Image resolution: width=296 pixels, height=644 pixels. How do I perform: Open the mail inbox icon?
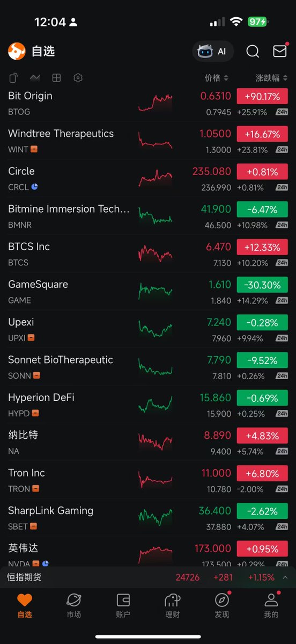280,51
